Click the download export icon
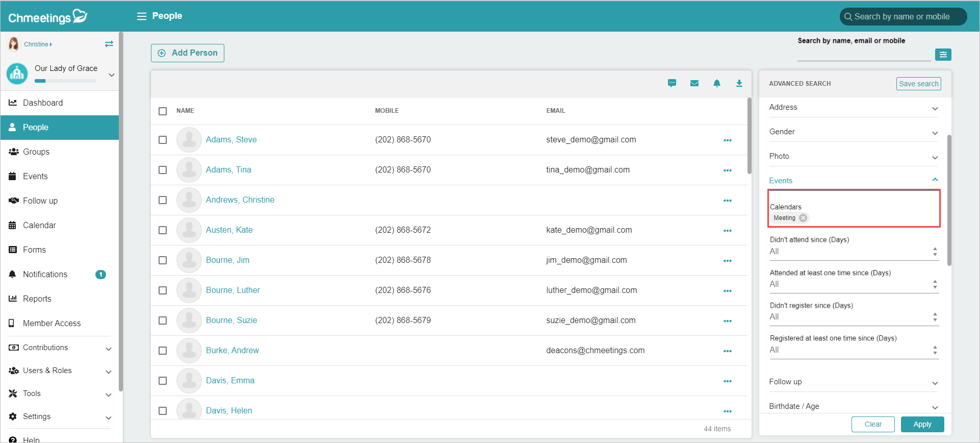Screen dimensions: 980x443 [x=739, y=83]
